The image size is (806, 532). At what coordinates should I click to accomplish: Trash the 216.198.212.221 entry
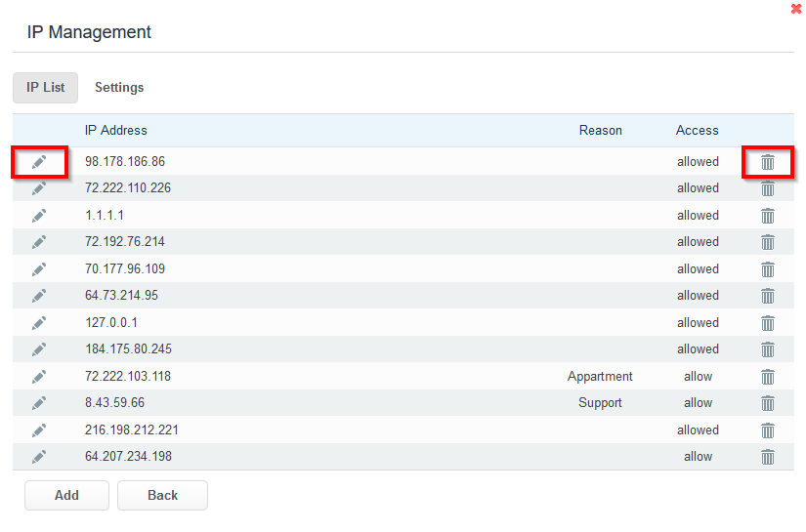coord(768,430)
